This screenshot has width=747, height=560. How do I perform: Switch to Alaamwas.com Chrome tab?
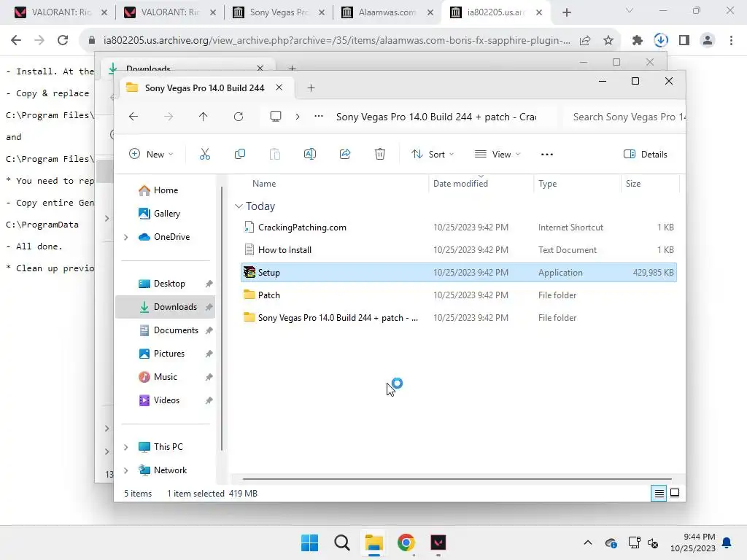click(x=388, y=12)
